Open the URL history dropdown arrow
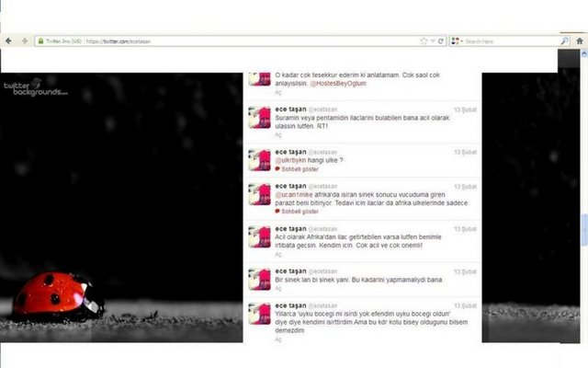The height and width of the screenshot is (368, 588). 433,41
